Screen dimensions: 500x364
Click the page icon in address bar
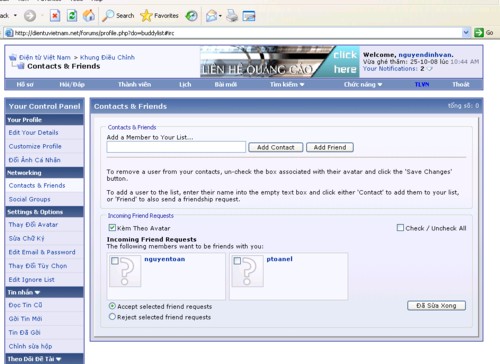(9, 33)
